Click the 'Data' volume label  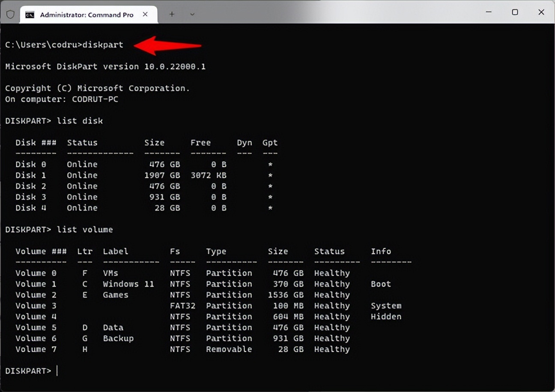coord(113,328)
